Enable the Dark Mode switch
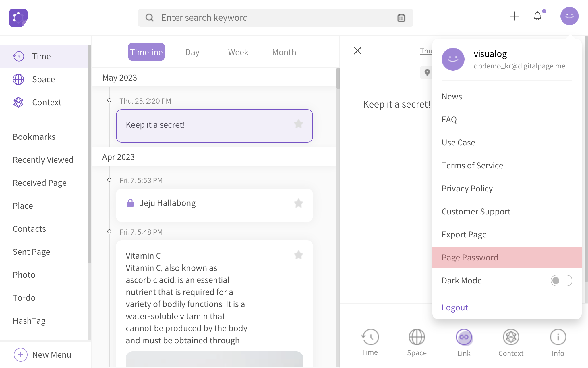The width and height of the screenshot is (588, 368). click(x=561, y=281)
